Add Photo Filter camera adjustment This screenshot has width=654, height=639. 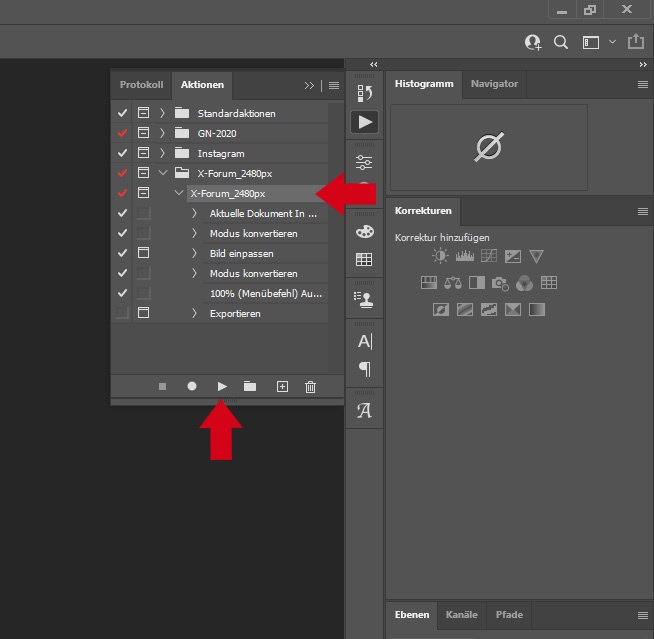pyautogui.click(x=500, y=283)
